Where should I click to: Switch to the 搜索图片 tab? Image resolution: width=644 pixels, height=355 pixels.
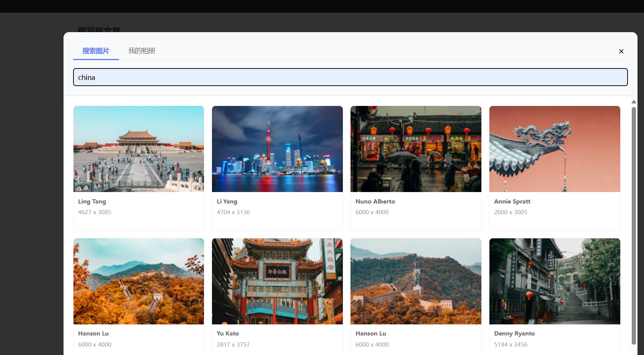(x=96, y=51)
